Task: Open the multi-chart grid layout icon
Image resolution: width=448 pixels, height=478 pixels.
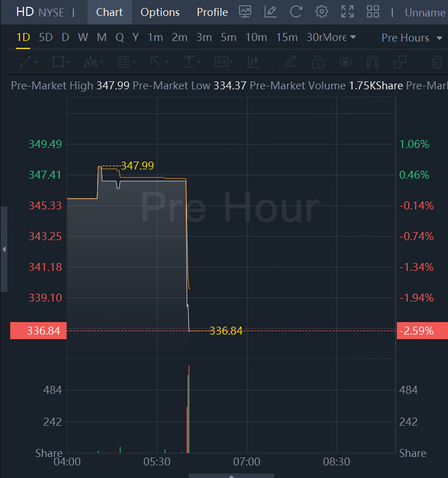Action: tap(373, 12)
